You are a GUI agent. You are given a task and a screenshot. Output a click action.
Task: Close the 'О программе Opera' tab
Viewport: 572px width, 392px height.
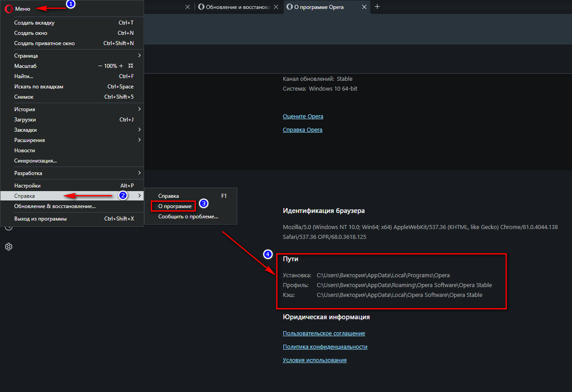pyautogui.click(x=365, y=7)
